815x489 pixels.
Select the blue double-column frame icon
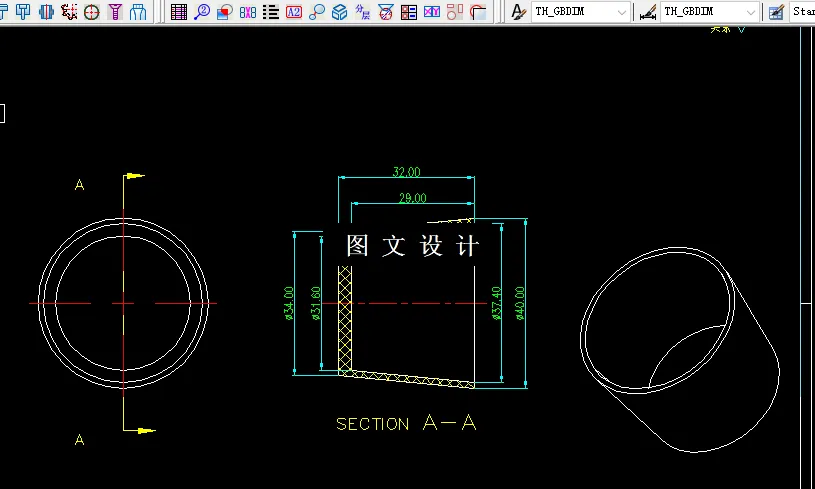138,11
